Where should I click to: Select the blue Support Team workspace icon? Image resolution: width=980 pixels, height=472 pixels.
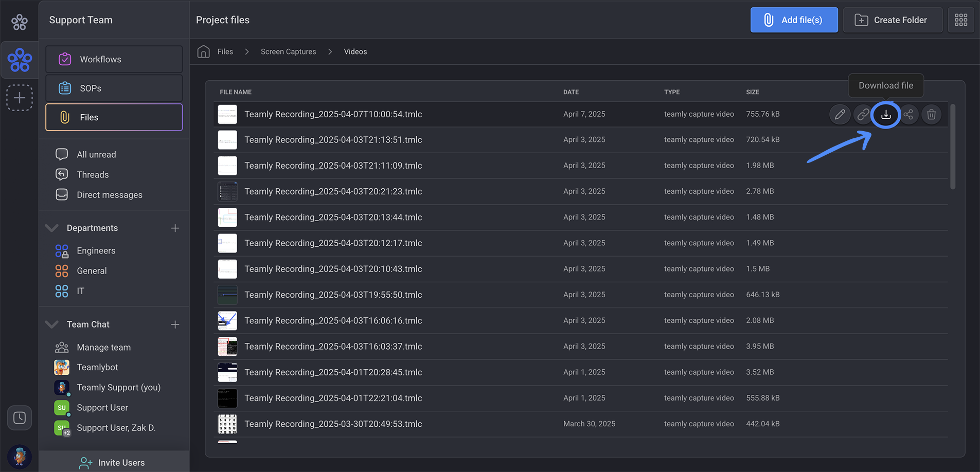(20, 60)
